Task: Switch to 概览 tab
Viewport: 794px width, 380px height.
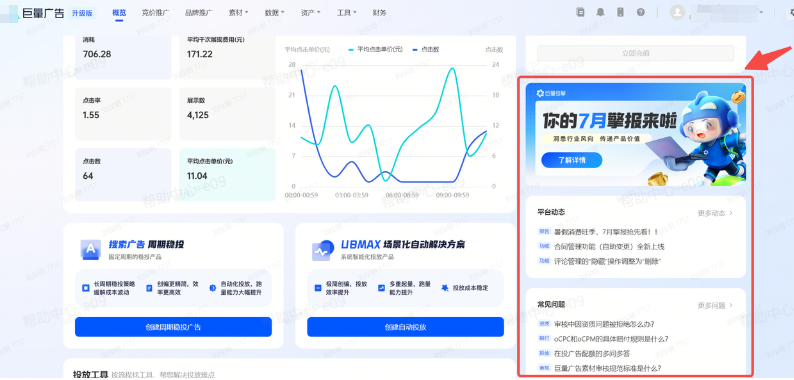Action: (x=119, y=13)
